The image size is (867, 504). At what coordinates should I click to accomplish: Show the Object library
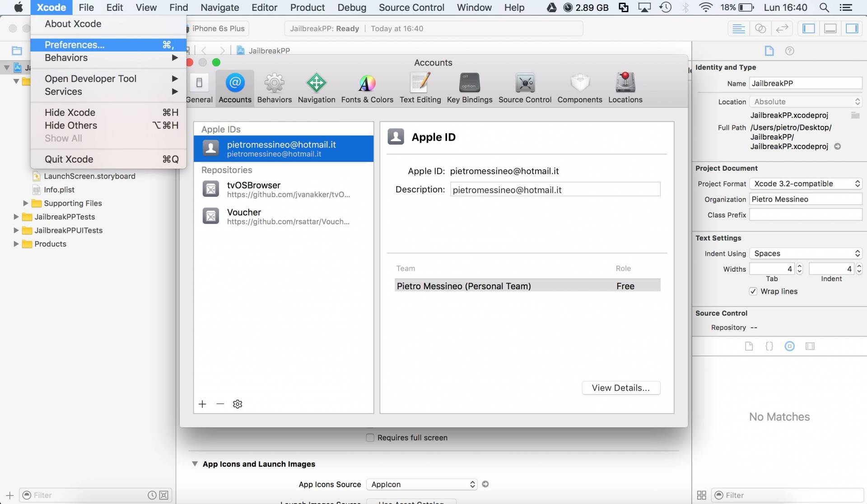[789, 346]
